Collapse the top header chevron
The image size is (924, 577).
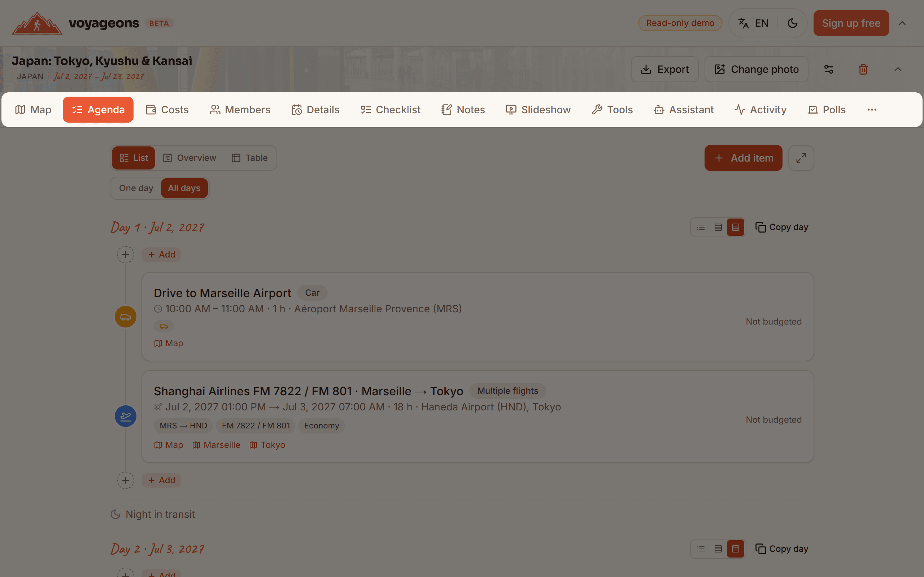pyautogui.click(x=902, y=23)
